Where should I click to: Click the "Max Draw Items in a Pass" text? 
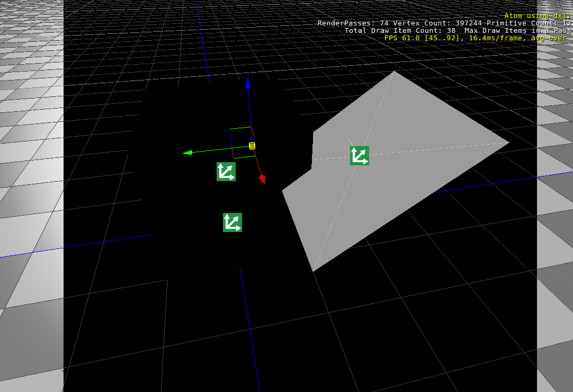click(x=518, y=31)
